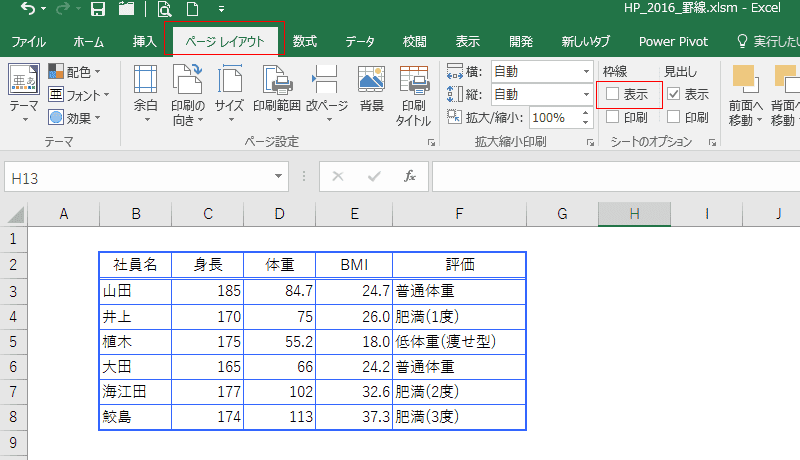This screenshot has height=460, width=800.
Task: Switch to the 校閲 tab
Action: click(414, 42)
